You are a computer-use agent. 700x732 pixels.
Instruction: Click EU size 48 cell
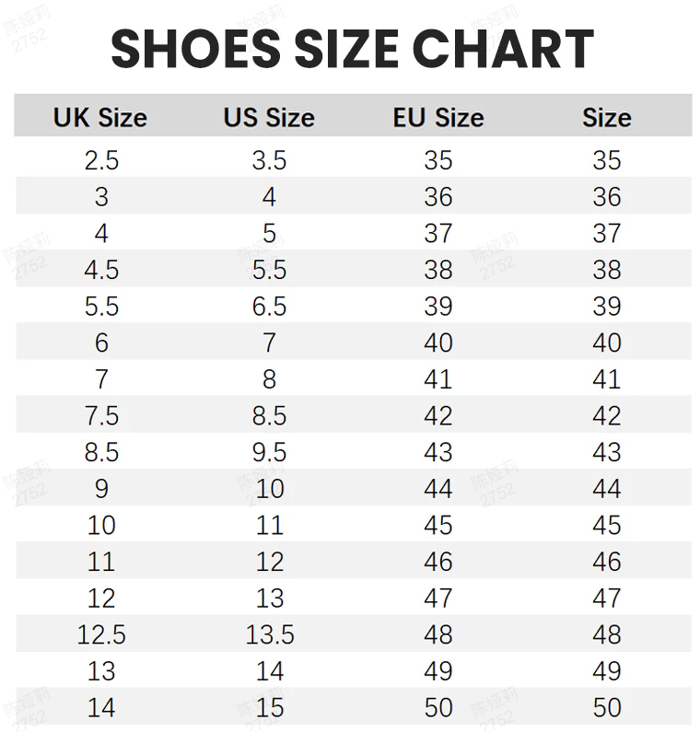(x=438, y=634)
